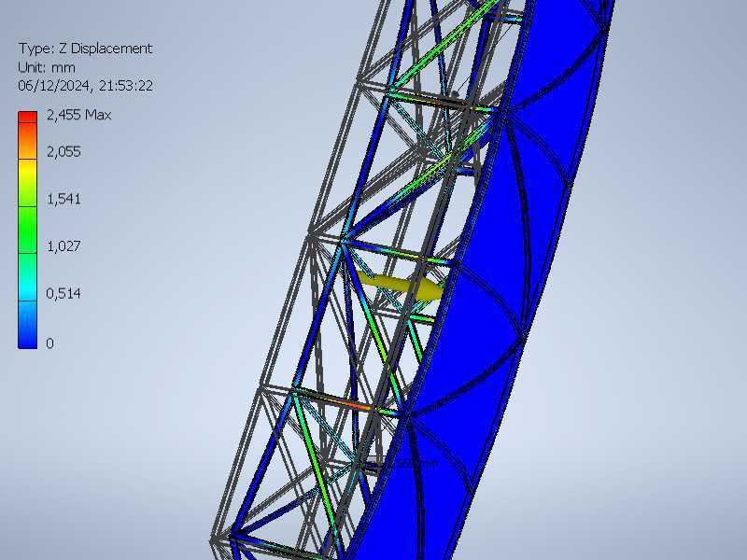Viewport: 747px width, 560px height.
Task: Click the 1,027 legend value
Action: point(63,246)
